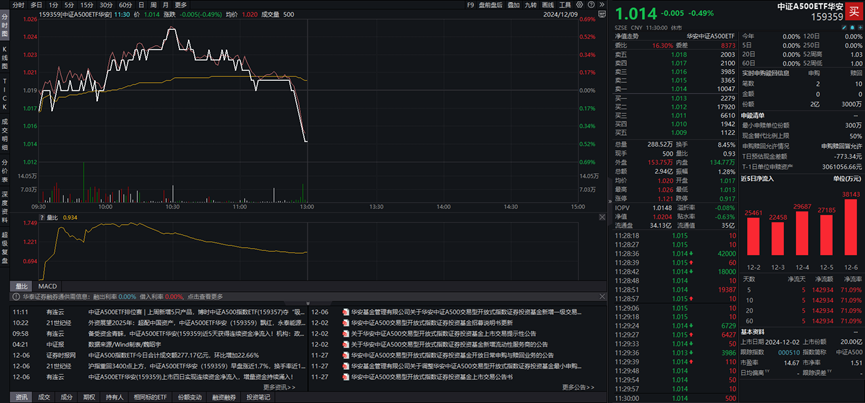Image resolution: width=865 pixels, height=403 pixels.
Task: Open the K线图 sidebar view
Action: pyautogui.click(x=5, y=58)
